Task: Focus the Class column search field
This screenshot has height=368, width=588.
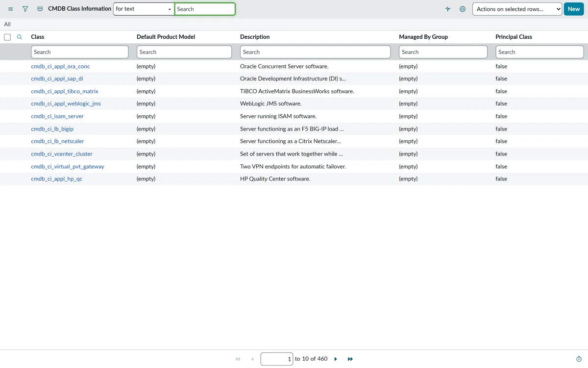Action: pyautogui.click(x=80, y=52)
